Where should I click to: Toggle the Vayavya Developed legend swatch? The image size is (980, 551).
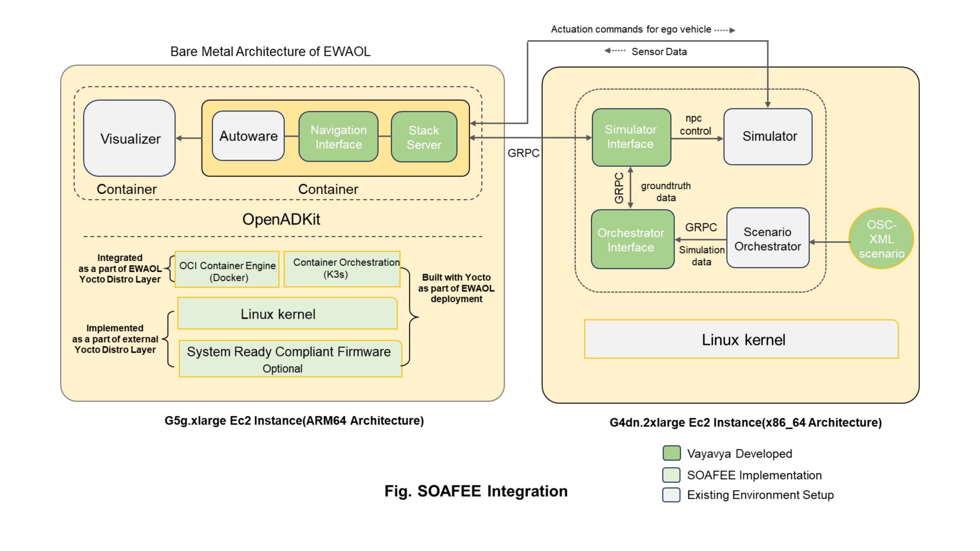[671, 453]
